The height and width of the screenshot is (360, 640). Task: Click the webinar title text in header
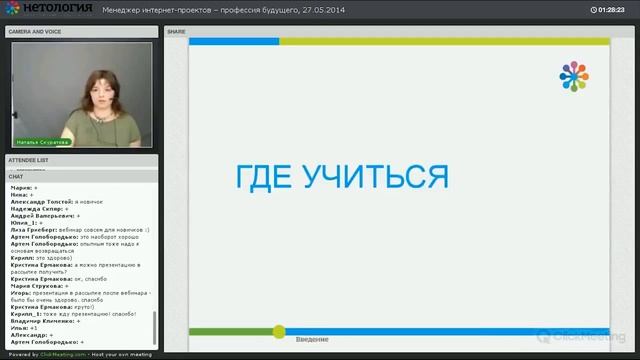pyautogui.click(x=223, y=10)
